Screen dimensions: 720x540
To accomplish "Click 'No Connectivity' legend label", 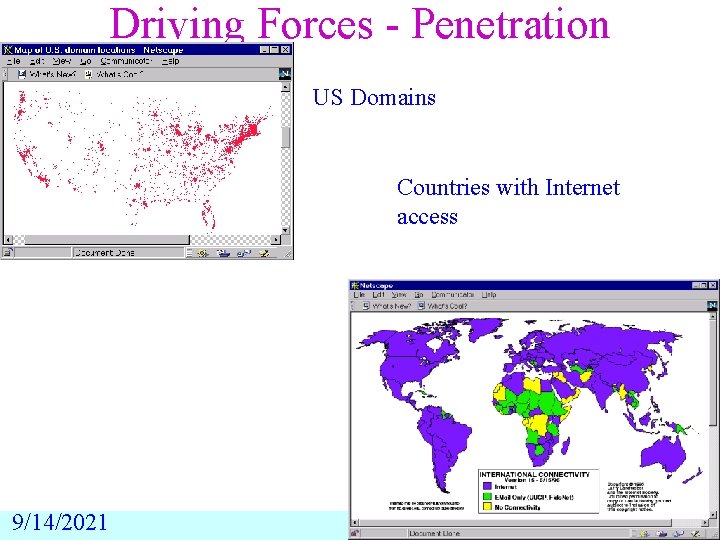I will pyautogui.click(x=517, y=507).
